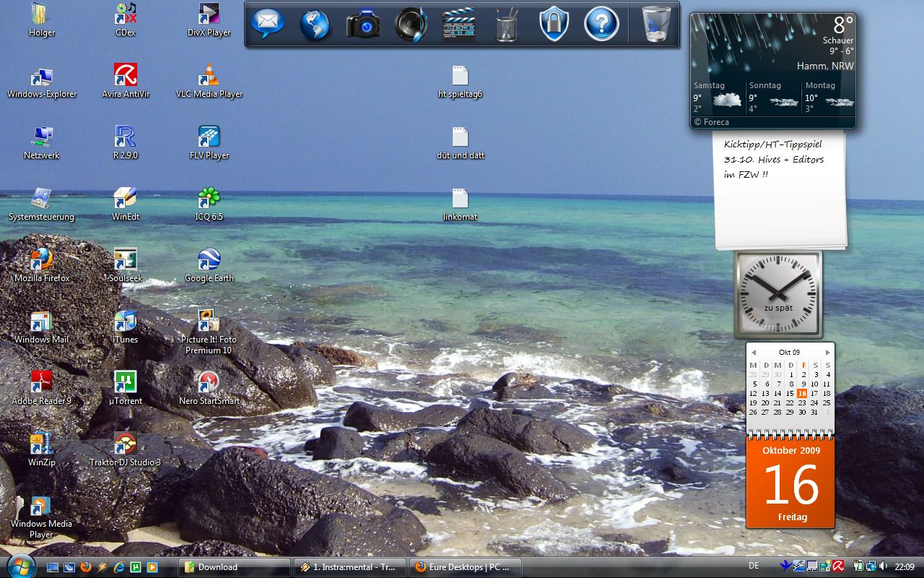
Task: Click the volume speaker icon in system tray
Action: click(x=883, y=566)
